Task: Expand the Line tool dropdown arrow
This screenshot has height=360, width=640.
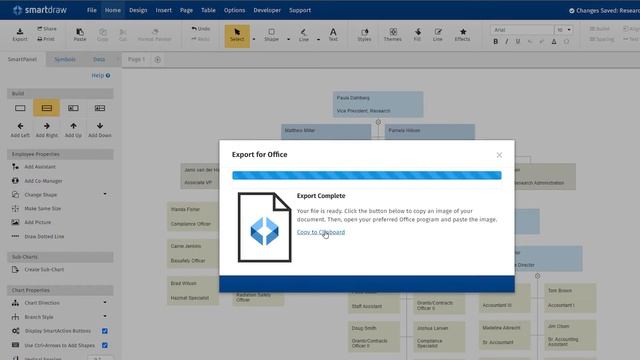Action: [318, 40]
